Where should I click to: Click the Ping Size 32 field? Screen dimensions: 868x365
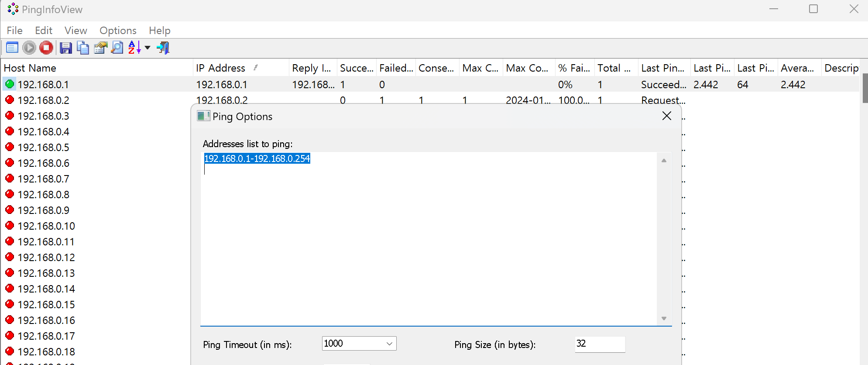coord(600,344)
